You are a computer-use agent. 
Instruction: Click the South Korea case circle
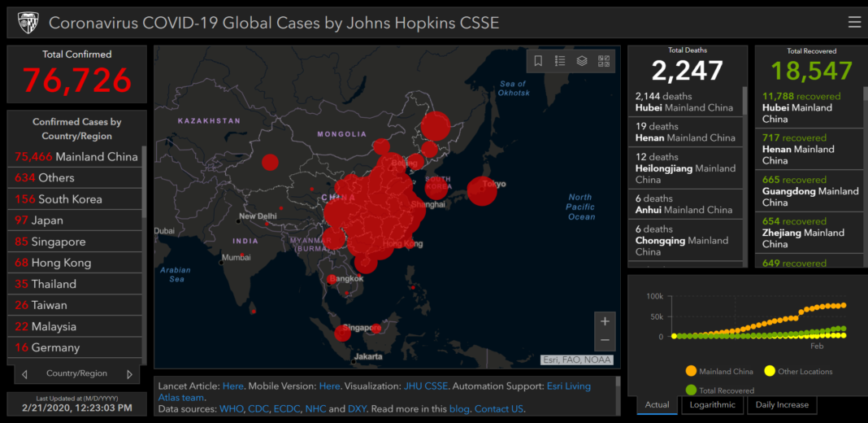click(436, 187)
